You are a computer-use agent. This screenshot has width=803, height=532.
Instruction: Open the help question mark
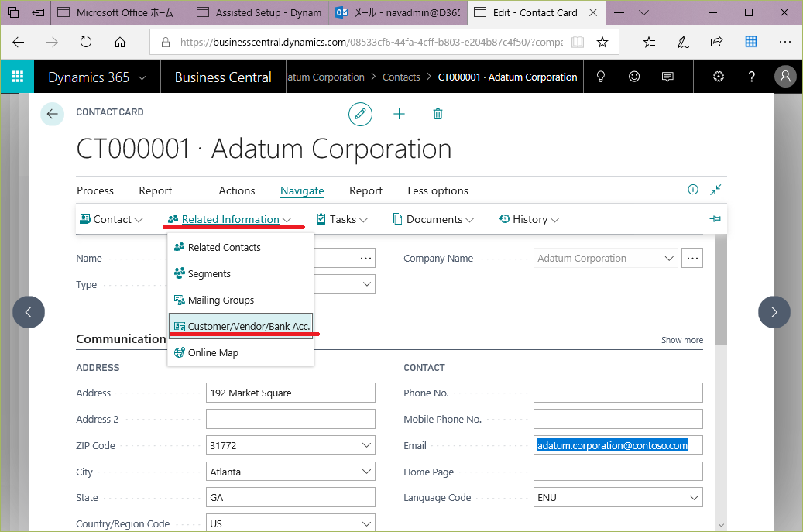pyautogui.click(x=751, y=77)
